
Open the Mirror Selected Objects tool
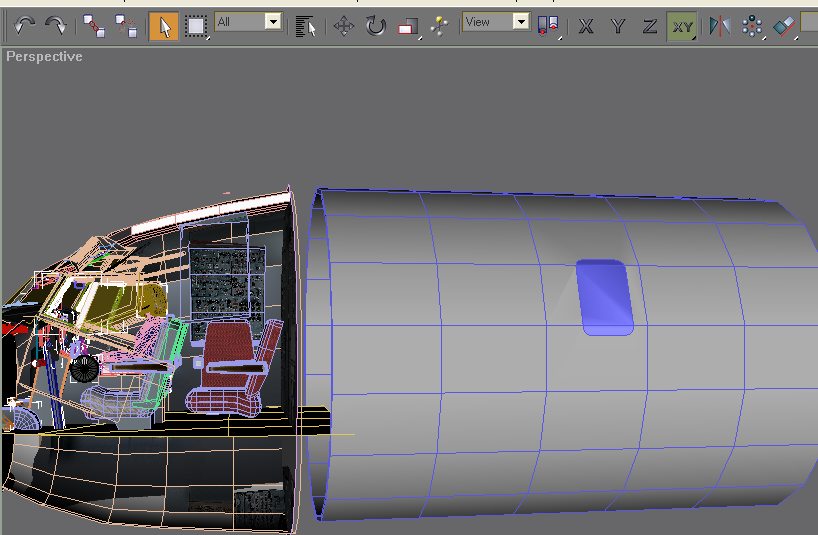pos(718,27)
